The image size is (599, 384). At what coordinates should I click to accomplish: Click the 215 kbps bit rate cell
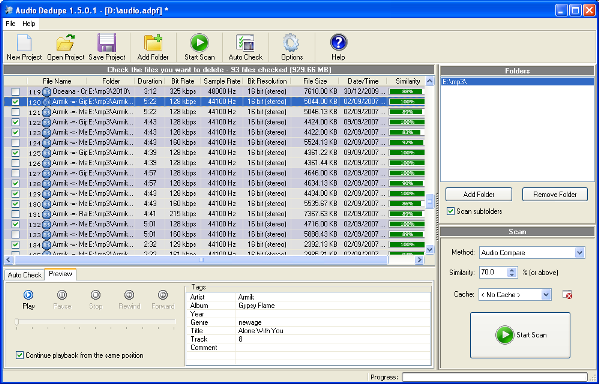pyautogui.click(x=183, y=214)
